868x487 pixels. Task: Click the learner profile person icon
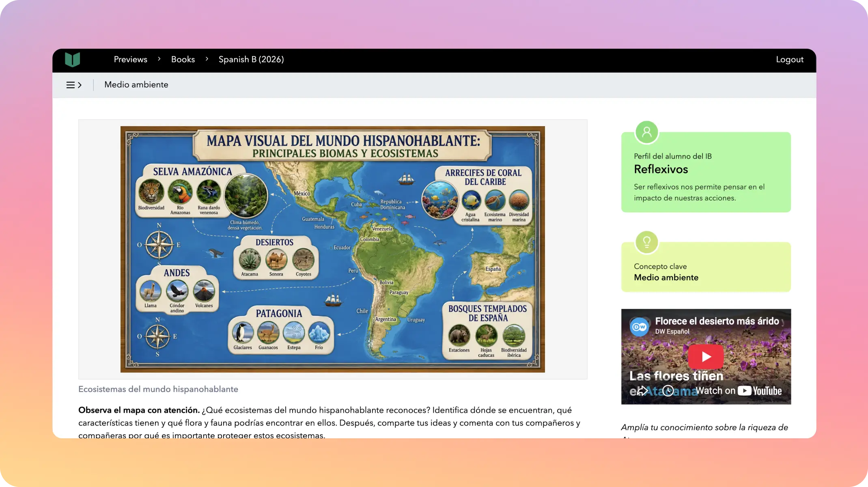point(646,132)
